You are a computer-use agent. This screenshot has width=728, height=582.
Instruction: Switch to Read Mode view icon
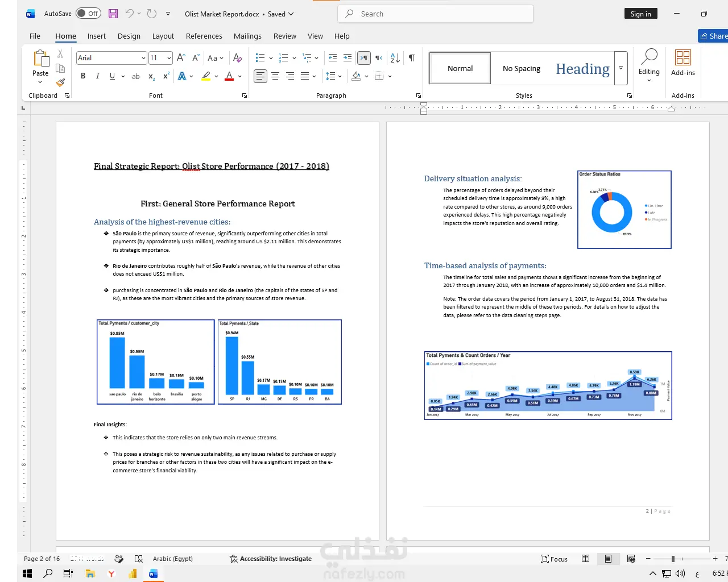[x=585, y=559]
